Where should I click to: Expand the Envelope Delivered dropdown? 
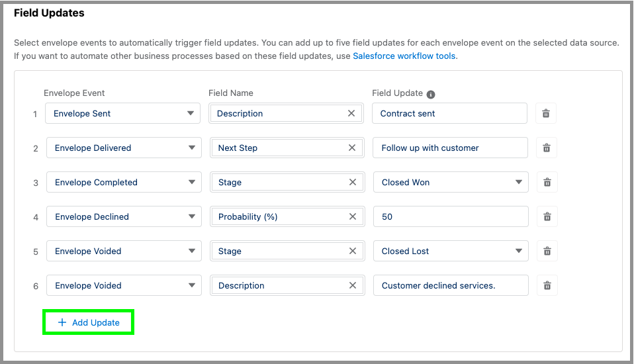[x=124, y=148]
